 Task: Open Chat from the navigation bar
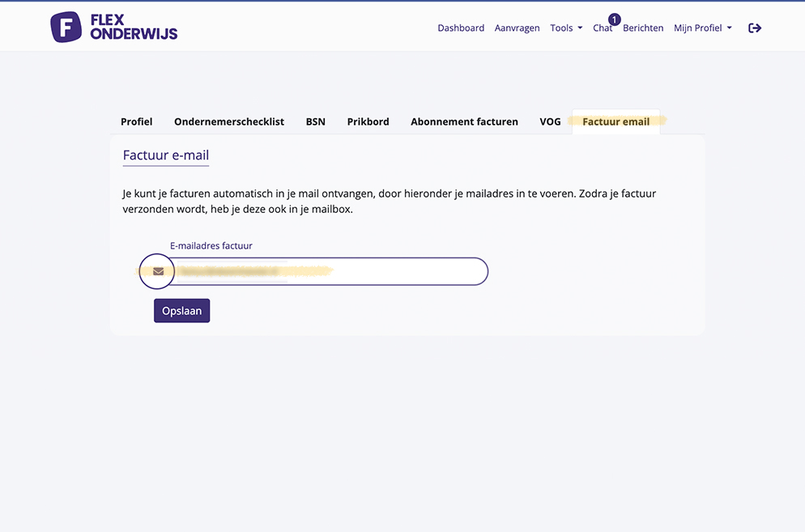tap(602, 28)
